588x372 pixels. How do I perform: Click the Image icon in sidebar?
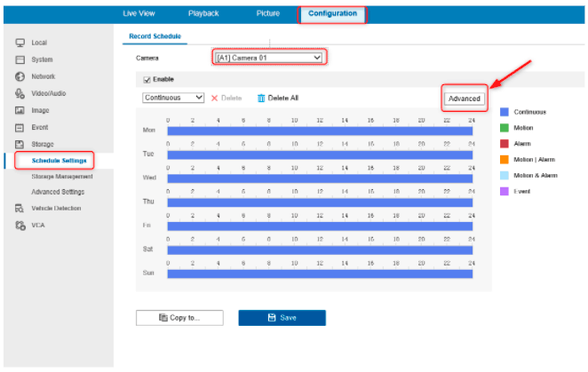click(x=20, y=110)
